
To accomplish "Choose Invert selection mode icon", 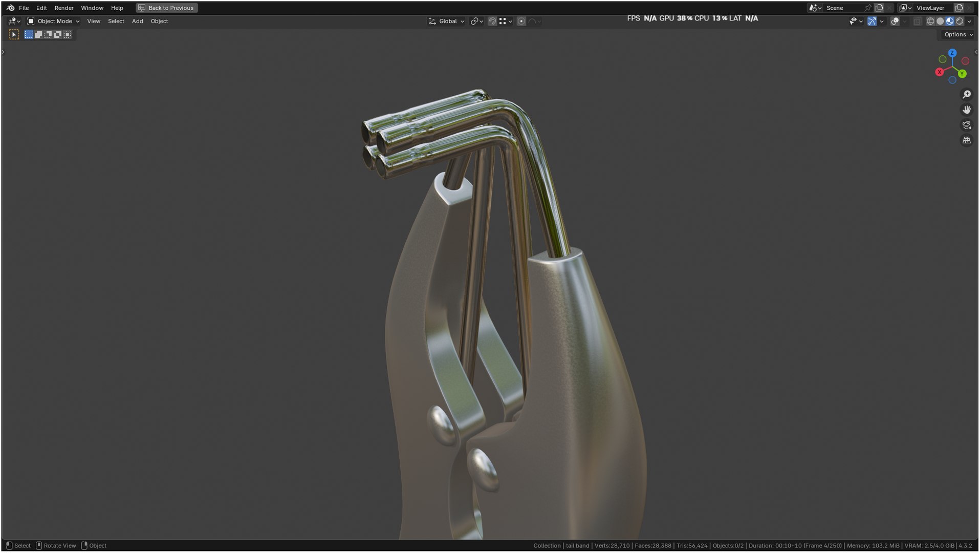I will [58, 34].
